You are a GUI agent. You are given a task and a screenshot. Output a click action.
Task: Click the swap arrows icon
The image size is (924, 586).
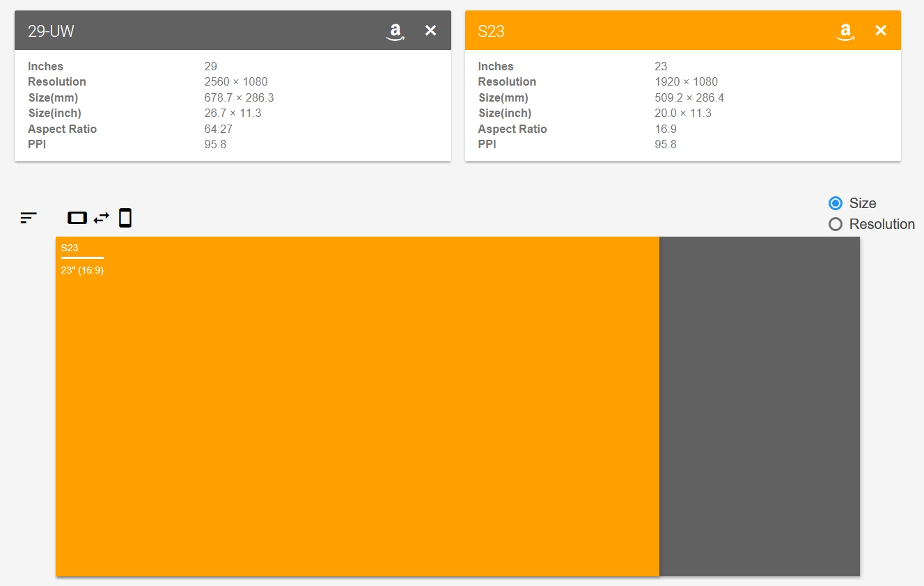click(102, 218)
